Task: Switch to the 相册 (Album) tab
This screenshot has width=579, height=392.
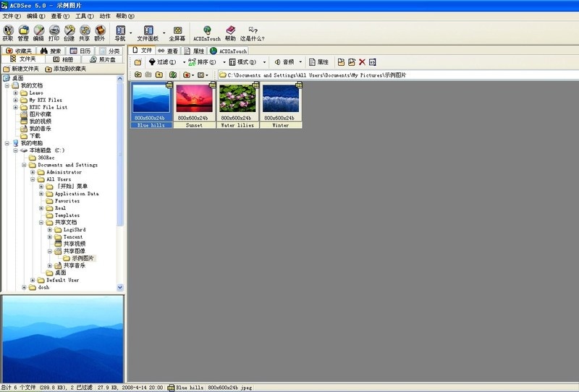Action: pyautogui.click(x=62, y=59)
